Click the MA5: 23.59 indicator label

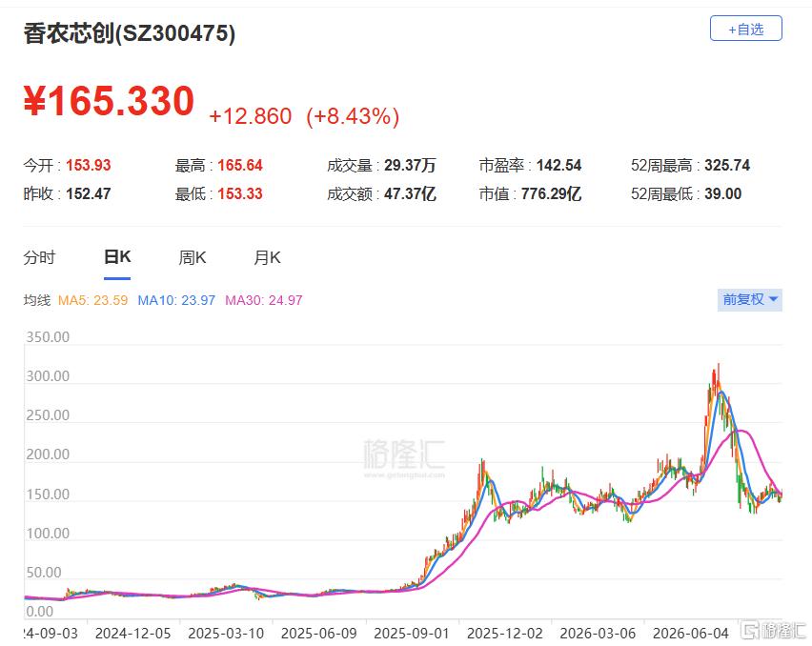[x=92, y=300]
